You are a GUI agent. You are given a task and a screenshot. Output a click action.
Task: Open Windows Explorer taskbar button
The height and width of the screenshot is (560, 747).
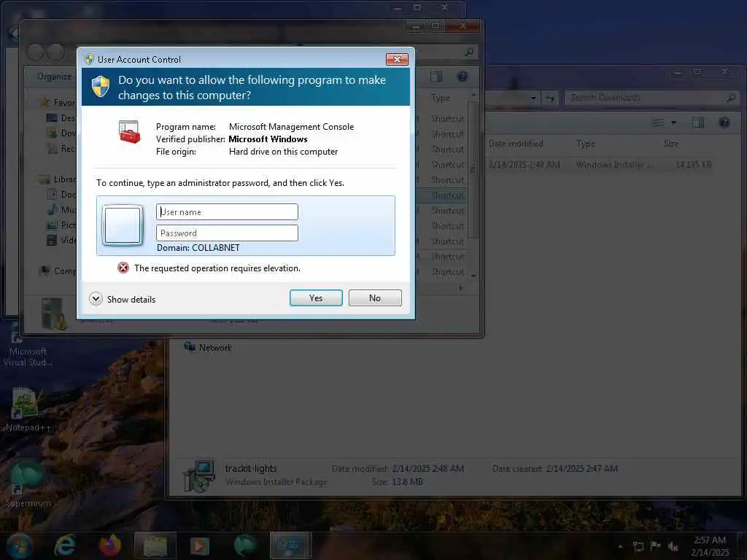click(x=155, y=545)
